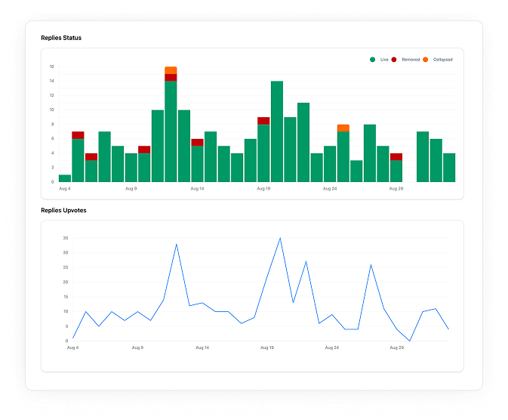Toggle the "Collapsed" legend label text

(443, 59)
